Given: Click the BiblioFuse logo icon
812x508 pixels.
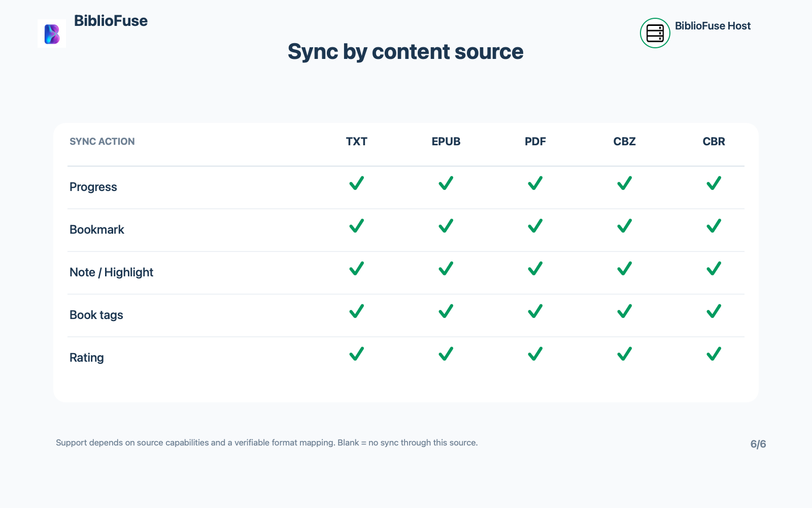Looking at the screenshot, I should (52, 34).
